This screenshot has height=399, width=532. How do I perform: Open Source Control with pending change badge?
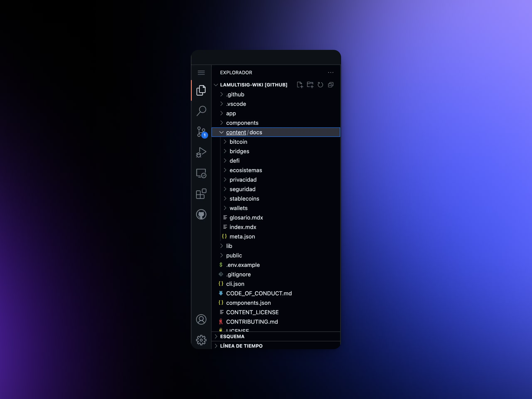(202, 132)
